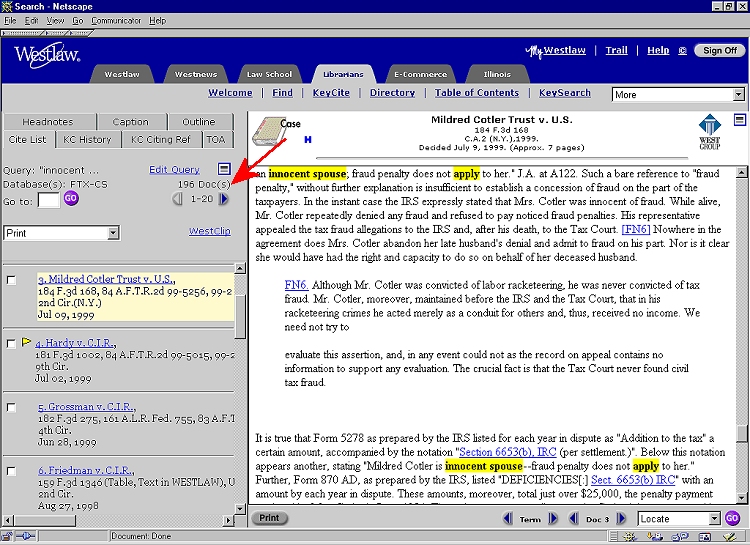Select the KC Citing Ref tab
Screen dimensions: 750x545
(x=160, y=139)
